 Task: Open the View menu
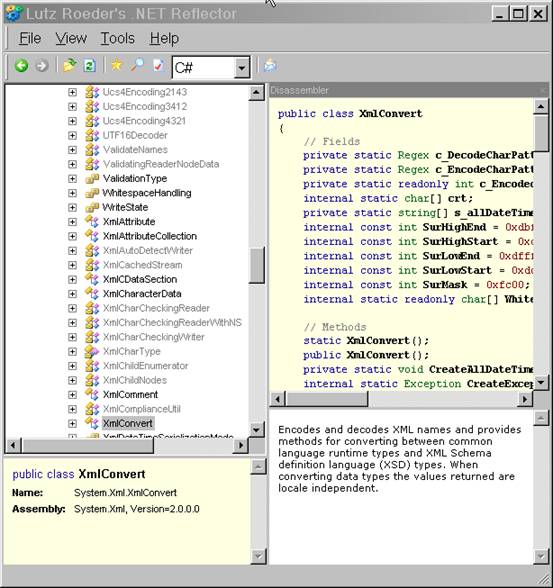[71, 38]
